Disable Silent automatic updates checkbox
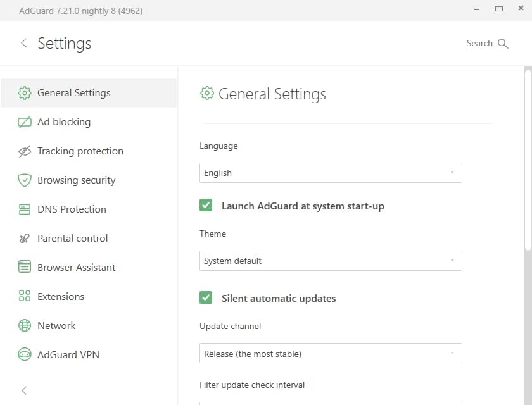 206,298
